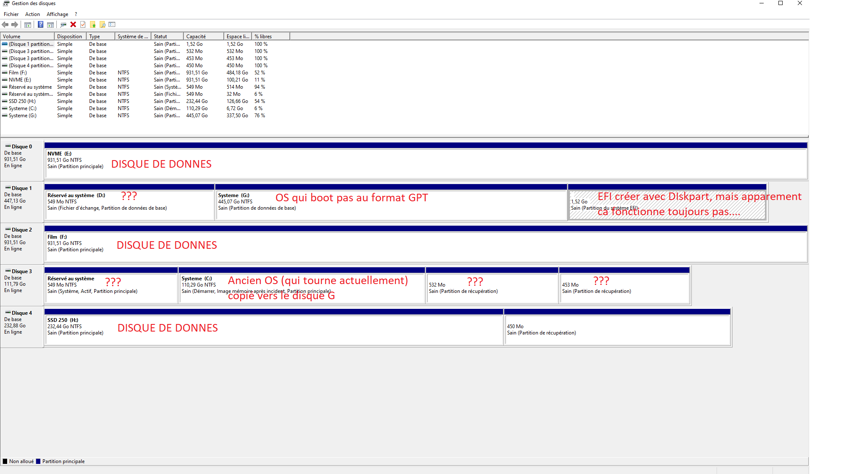Click the blue Partition principale legend swatch
The image size is (868, 474).
point(38,461)
